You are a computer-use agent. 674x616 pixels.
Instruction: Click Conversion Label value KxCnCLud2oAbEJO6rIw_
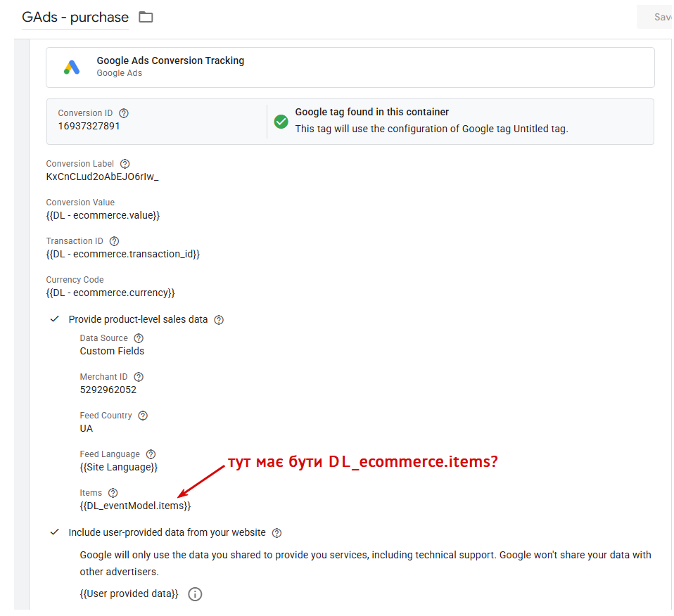tap(102, 177)
